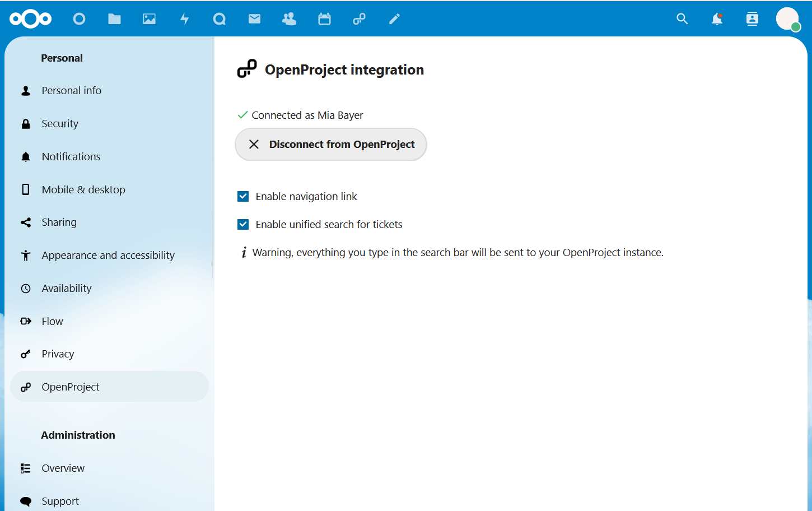Screen dimensions: 812x511
Task: Click Disconnect from OpenProject
Action: [x=330, y=144]
